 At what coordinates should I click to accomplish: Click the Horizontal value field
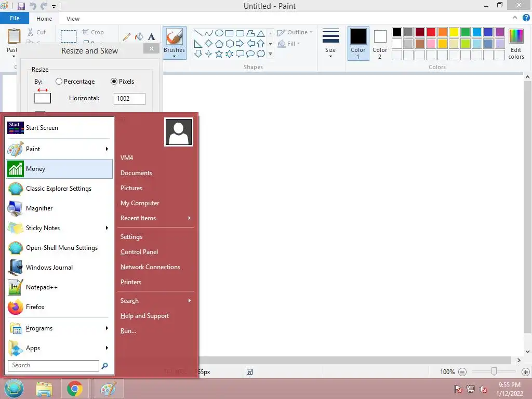pos(129,99)
